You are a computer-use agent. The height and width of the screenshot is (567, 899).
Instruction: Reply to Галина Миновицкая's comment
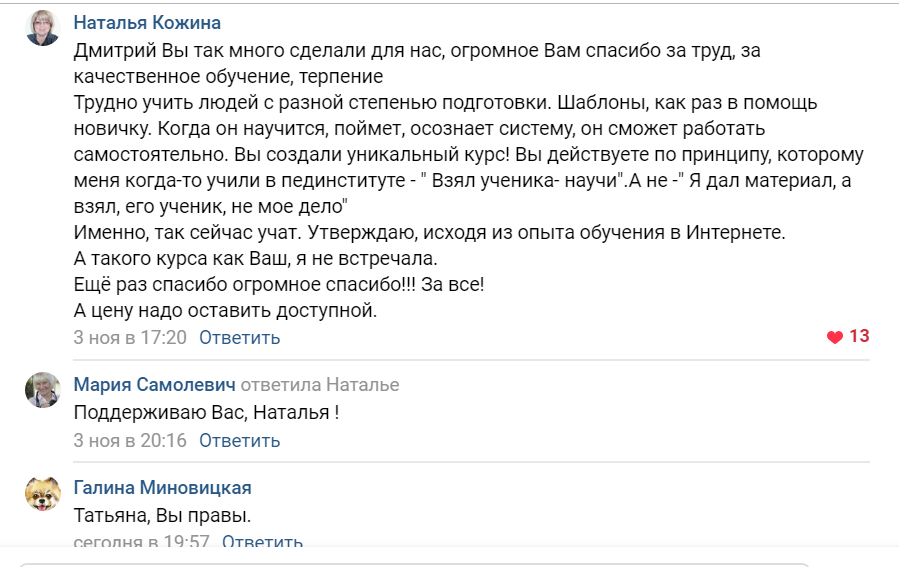click(x=262, y=543)
